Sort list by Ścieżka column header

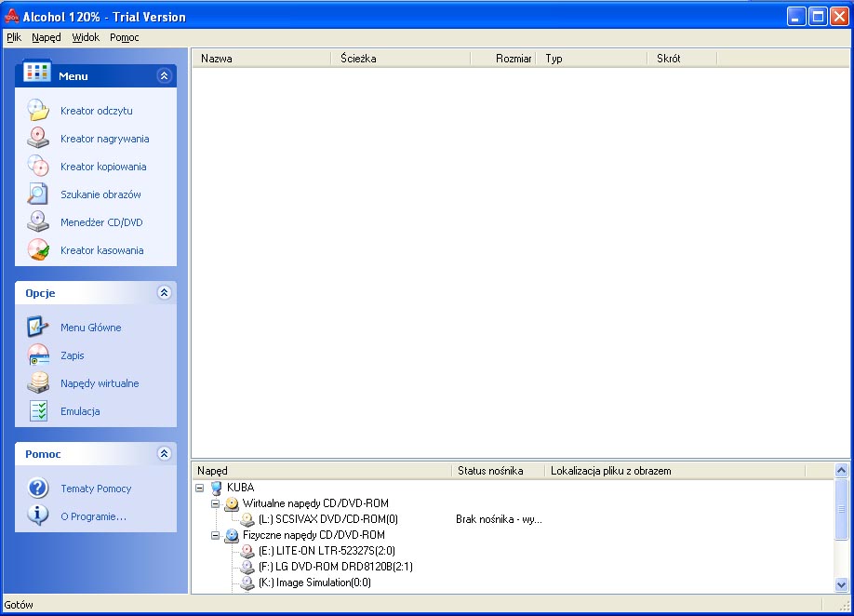pos(401,59)
